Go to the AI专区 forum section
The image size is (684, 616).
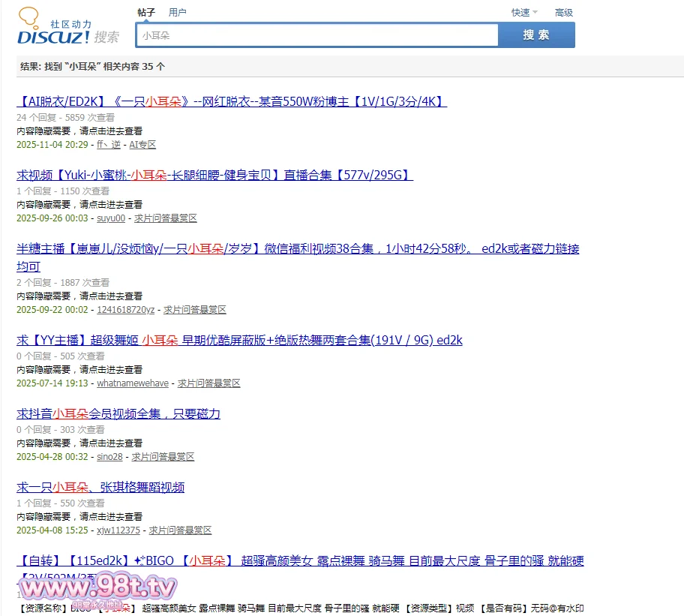[x=142, y=144]
